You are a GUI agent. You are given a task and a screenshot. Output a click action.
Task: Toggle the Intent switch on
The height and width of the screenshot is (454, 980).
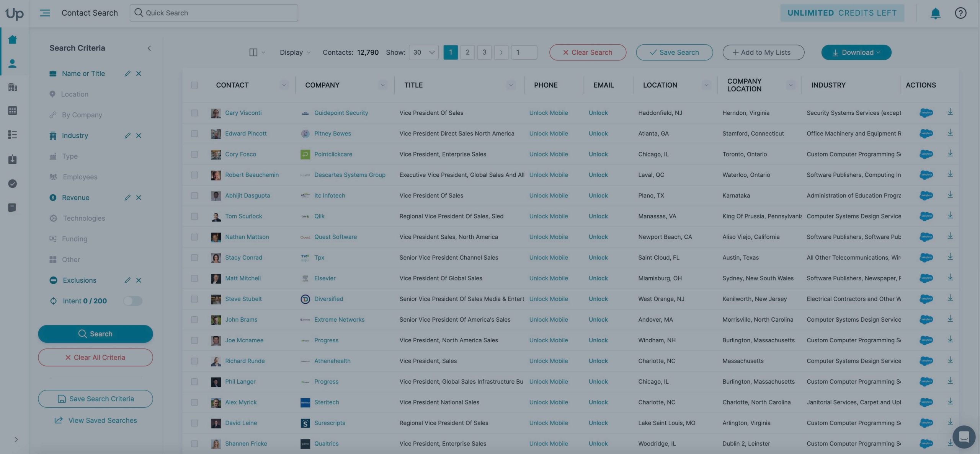click(x=132, y=301)
